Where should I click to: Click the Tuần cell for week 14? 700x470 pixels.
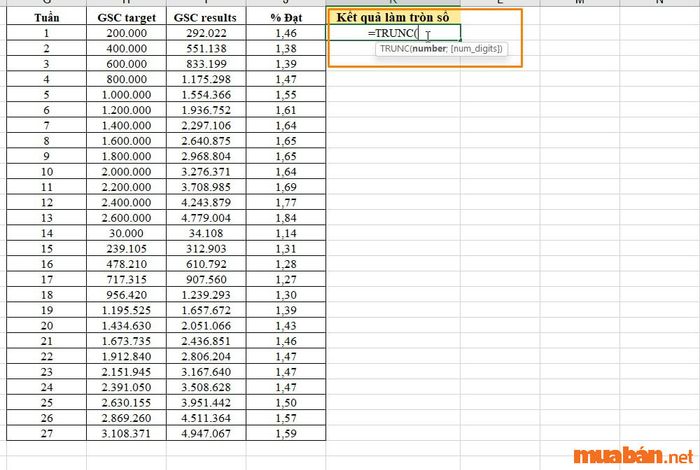pos(46,233)
